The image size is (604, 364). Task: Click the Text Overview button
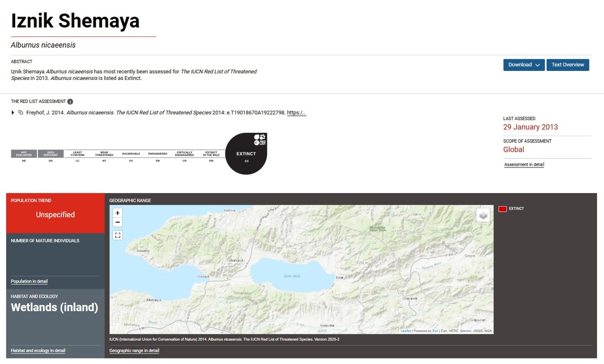click(x=567, y=65)
